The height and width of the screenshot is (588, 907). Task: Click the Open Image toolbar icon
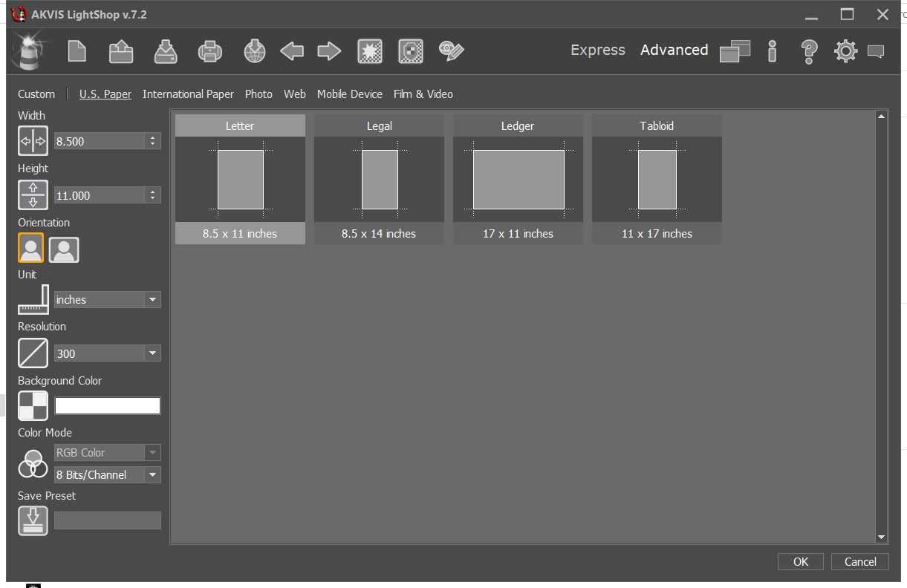coord(121,50)
